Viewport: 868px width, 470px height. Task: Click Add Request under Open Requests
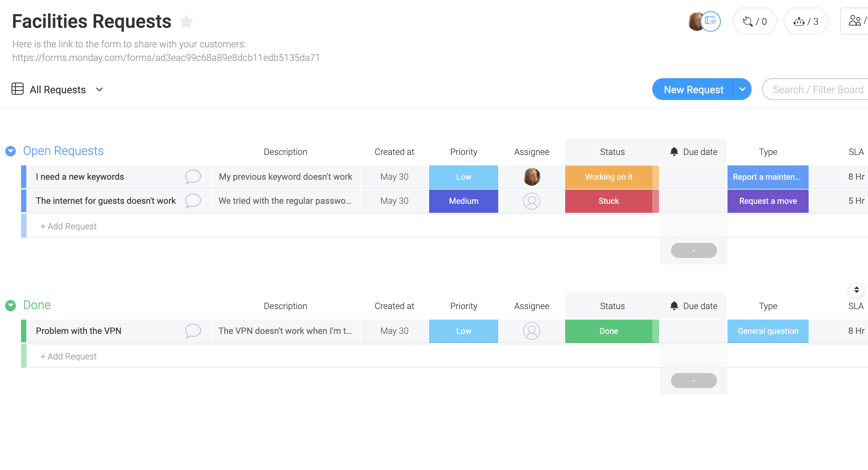click(69, 226)
